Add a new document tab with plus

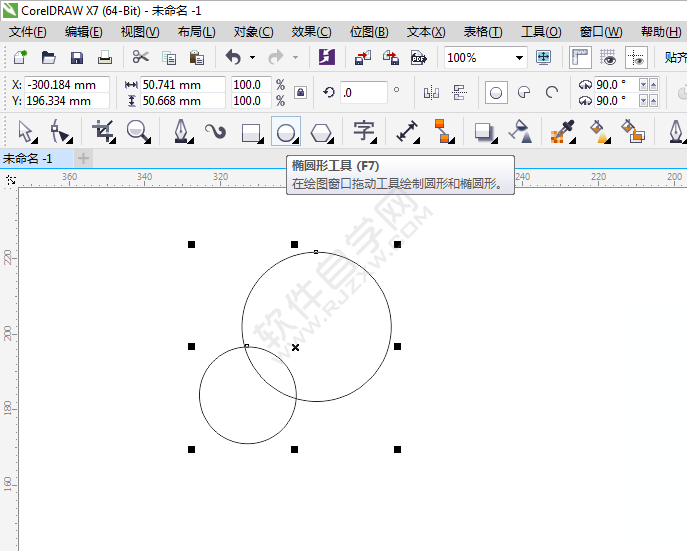[83, 158]
